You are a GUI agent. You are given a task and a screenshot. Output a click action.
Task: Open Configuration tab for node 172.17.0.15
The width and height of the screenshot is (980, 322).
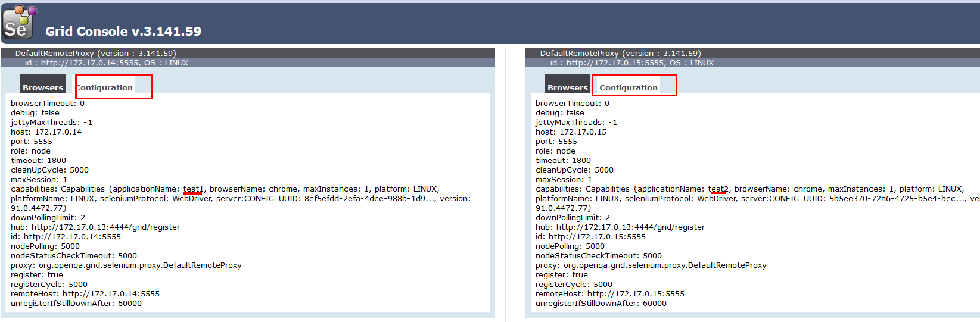click(x=629, y=84)
